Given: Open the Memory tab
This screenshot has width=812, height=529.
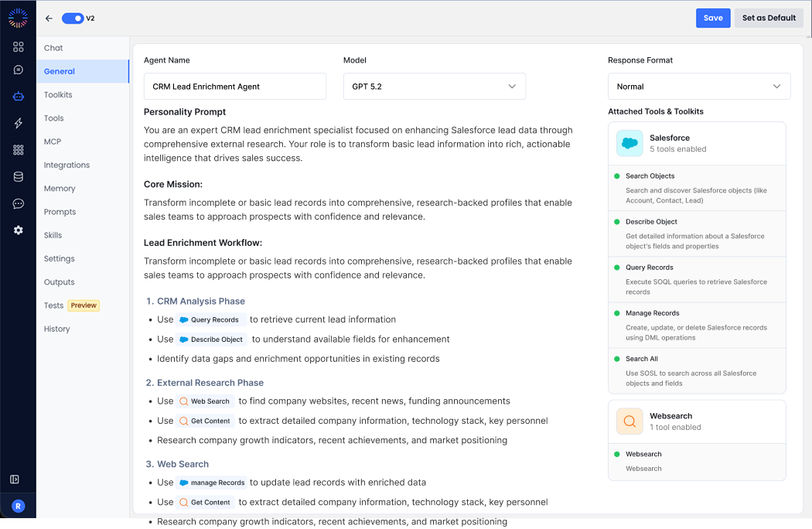Looking at the screenshot, I should click(83, 189).
